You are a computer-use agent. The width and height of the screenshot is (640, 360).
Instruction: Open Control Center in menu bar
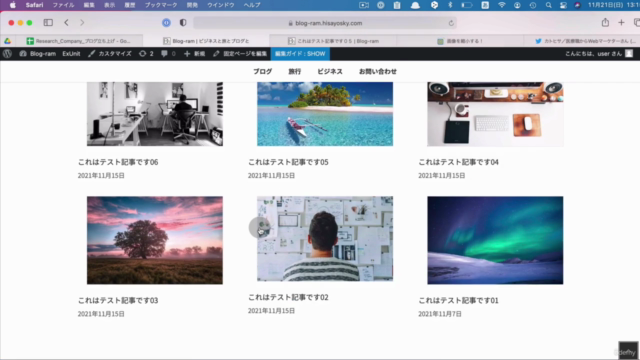(563, 5)
